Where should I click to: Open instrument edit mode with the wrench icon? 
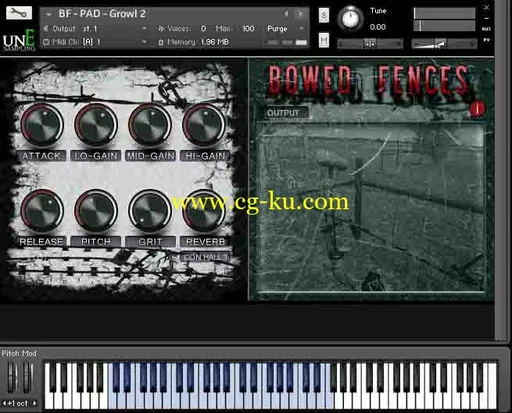point(19,13)
